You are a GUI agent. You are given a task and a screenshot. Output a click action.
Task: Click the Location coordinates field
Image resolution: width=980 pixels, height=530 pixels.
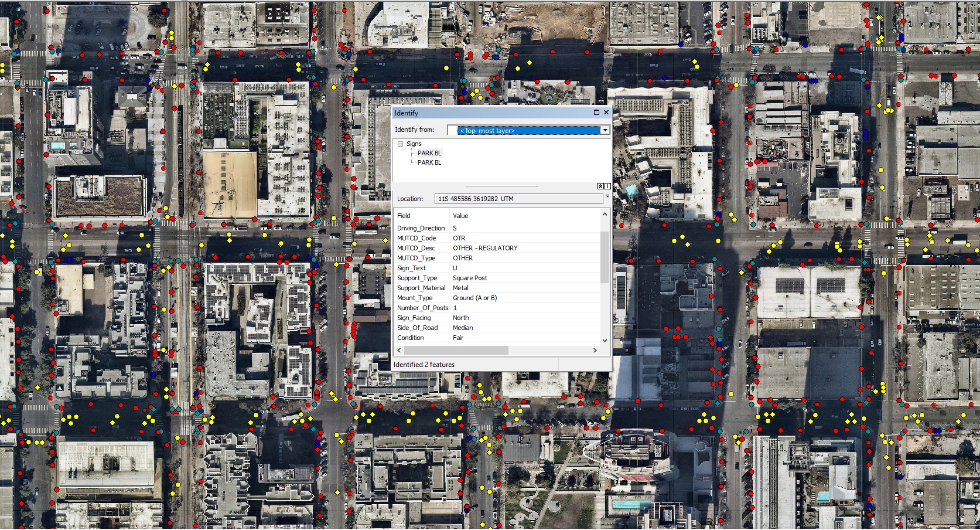[x=518, y=199]
